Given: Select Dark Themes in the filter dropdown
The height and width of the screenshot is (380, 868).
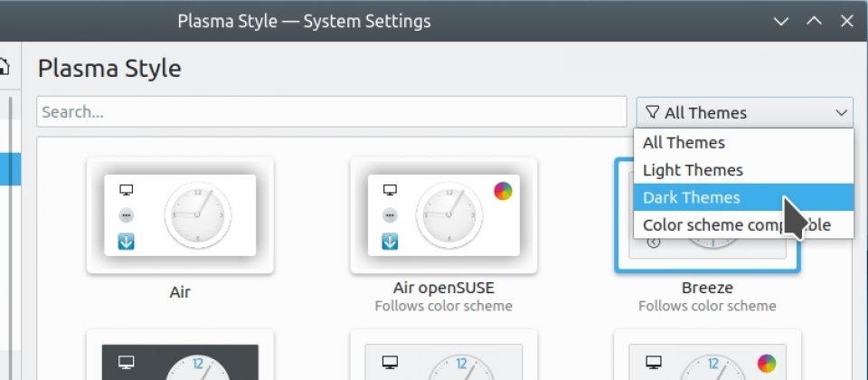Looking at the screenshot, I should 743,197.
